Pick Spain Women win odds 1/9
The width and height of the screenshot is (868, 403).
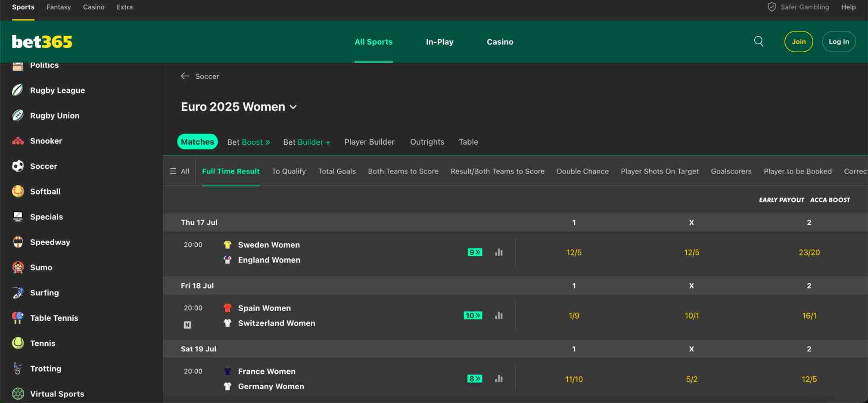[574, 316]
